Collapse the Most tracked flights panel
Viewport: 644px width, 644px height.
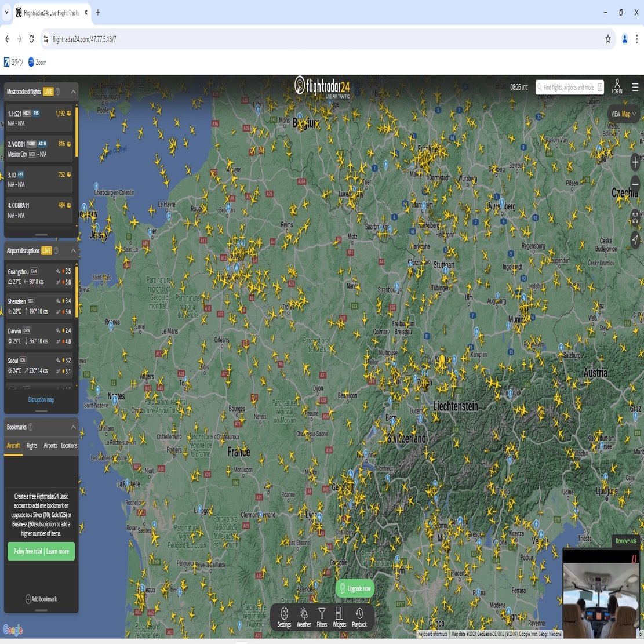(x=74, y=92)
